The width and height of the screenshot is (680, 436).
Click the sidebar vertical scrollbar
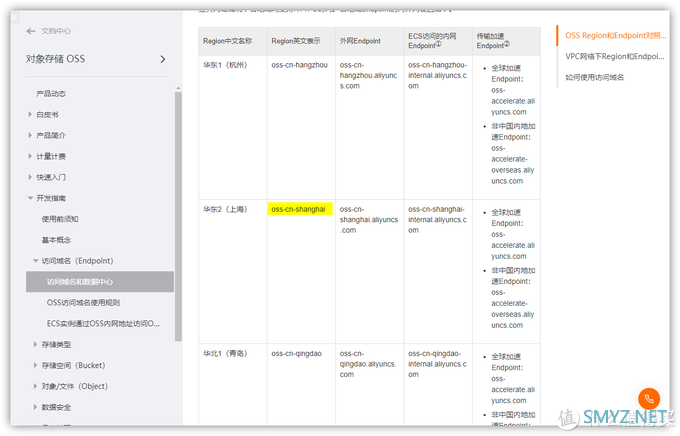[x=178, y=216]
